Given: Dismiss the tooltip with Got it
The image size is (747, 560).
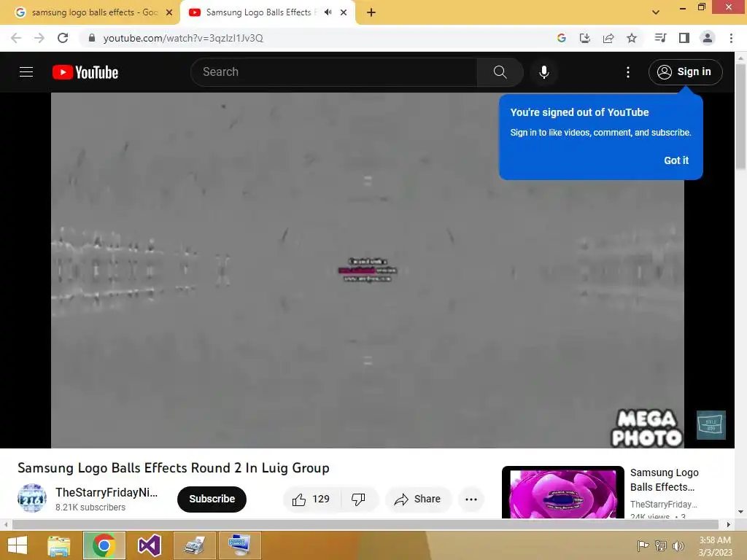Looking at the screenshot, I should click(676, 160).
